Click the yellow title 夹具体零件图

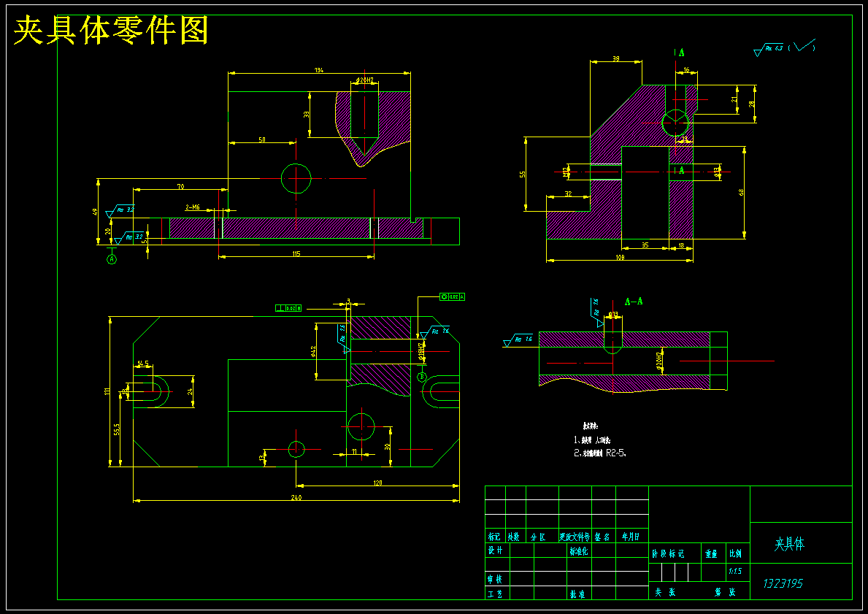111,30
